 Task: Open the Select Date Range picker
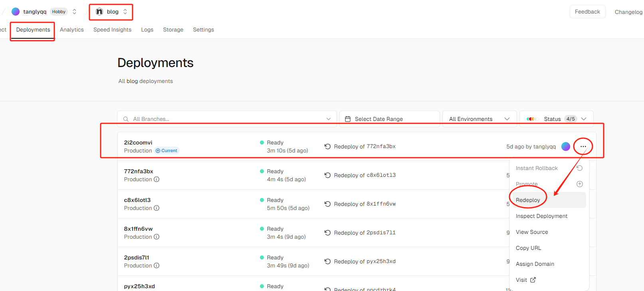[x=389, y=119]
